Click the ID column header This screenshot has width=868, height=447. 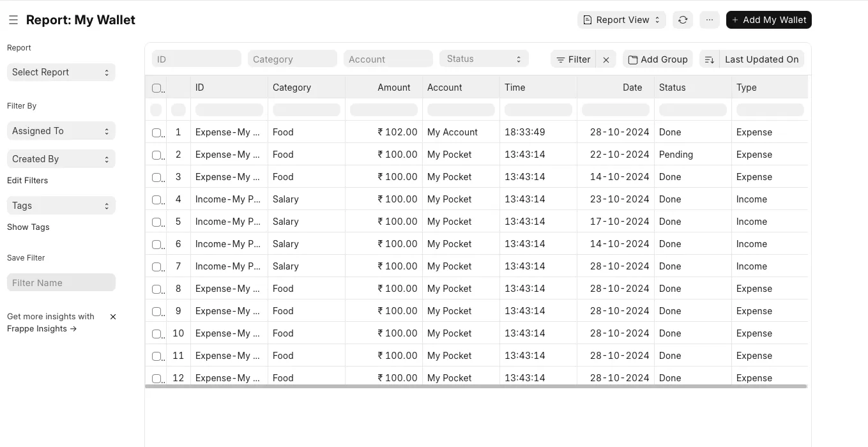pyautogui.click(x=229, y=87)
